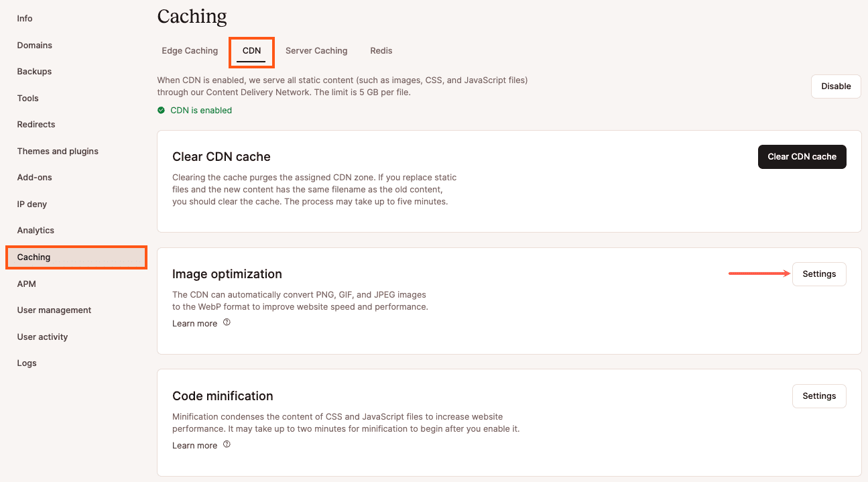
Task: Open APM in the sidebar
Action: 27,284
